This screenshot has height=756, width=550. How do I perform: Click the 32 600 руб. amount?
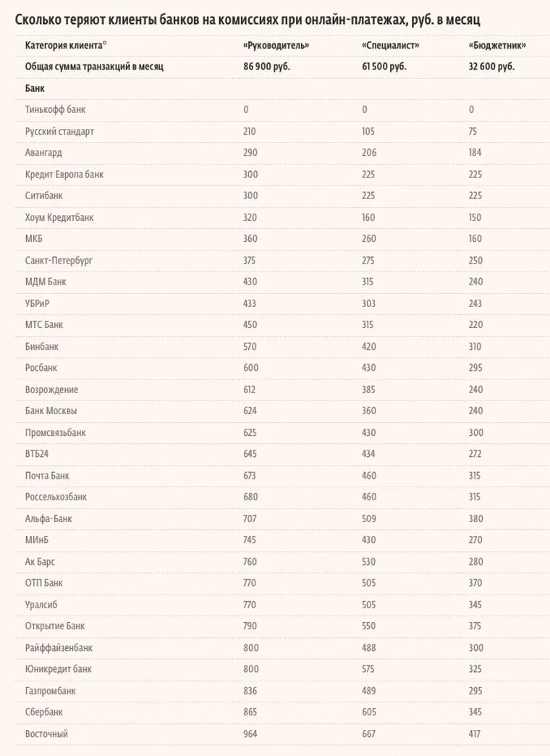491,67
